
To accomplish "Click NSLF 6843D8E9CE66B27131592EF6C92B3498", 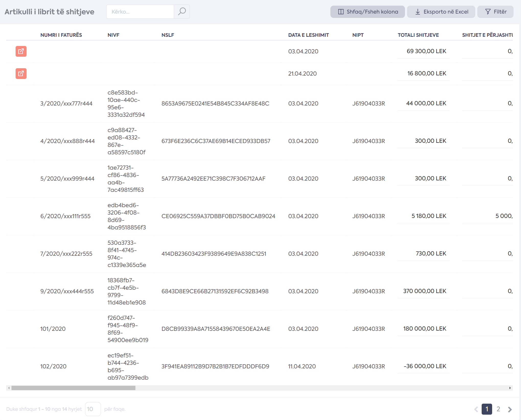I will coord(215,291).
